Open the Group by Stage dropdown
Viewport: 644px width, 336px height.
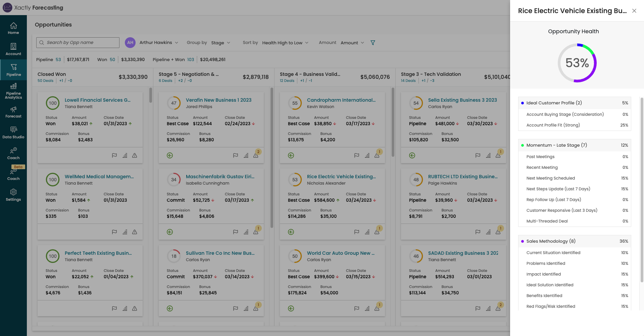click(220, 43)
